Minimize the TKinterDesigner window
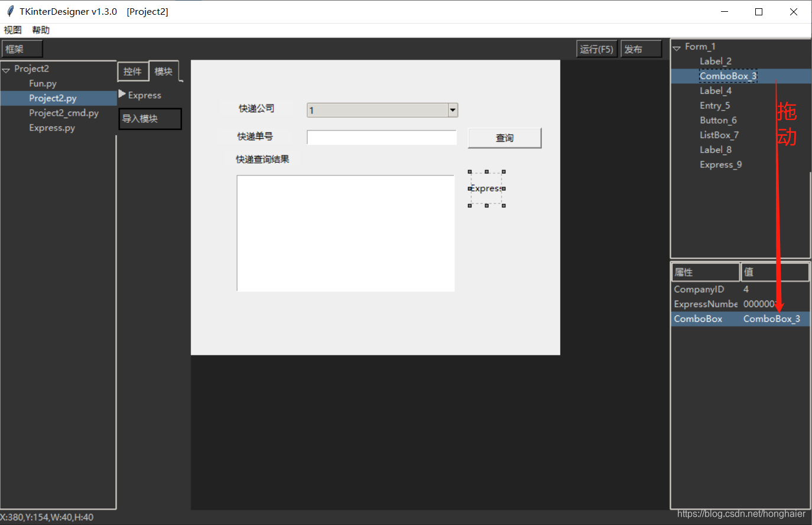Screen dimensions: 812x525 click(725, 12)
